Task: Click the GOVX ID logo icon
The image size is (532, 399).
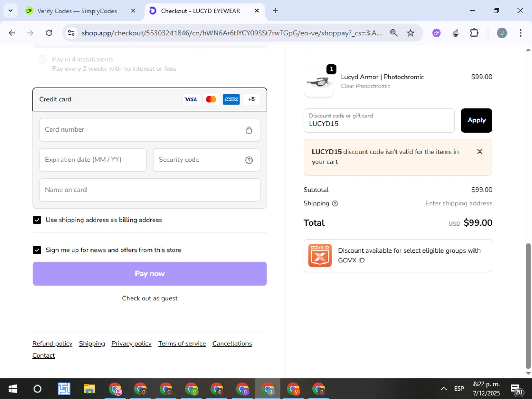Action: [320, 255]
